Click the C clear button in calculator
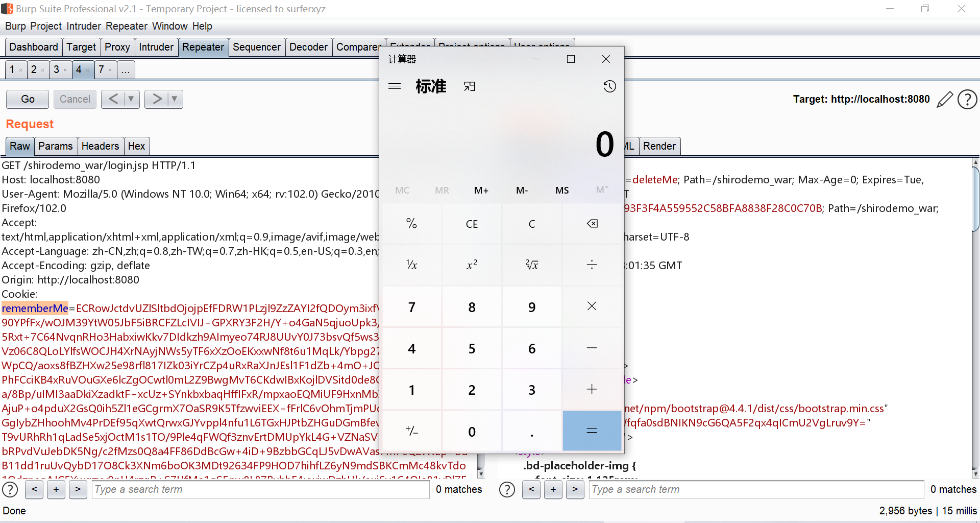980x523 pixels. [x=532, y=224]
